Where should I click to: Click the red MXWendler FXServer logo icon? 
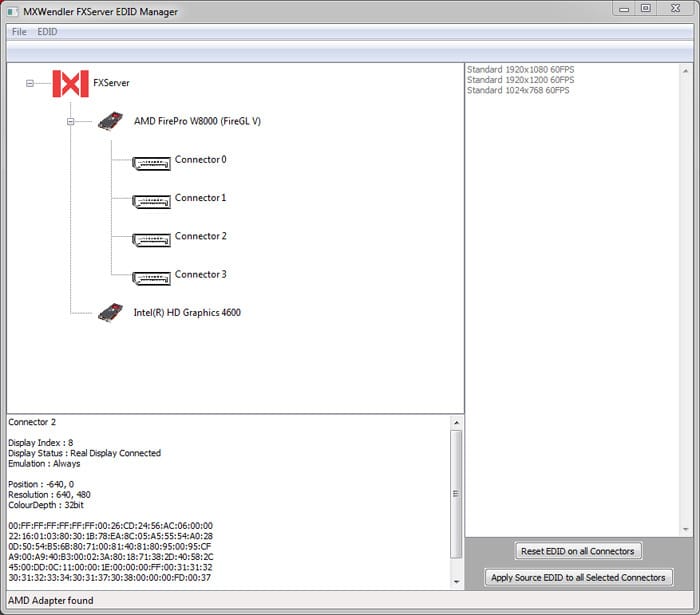coord(70,84)
